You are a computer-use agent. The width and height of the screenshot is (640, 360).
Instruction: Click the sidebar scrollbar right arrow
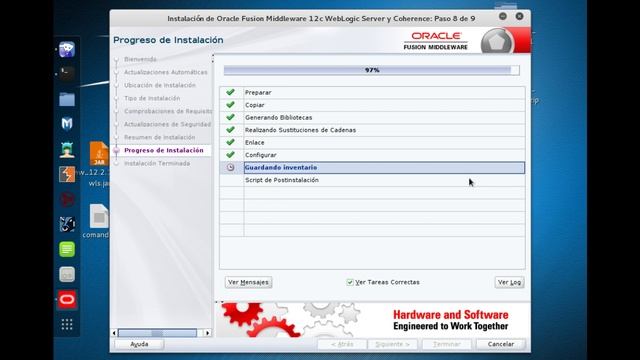[x=208, y=333]
